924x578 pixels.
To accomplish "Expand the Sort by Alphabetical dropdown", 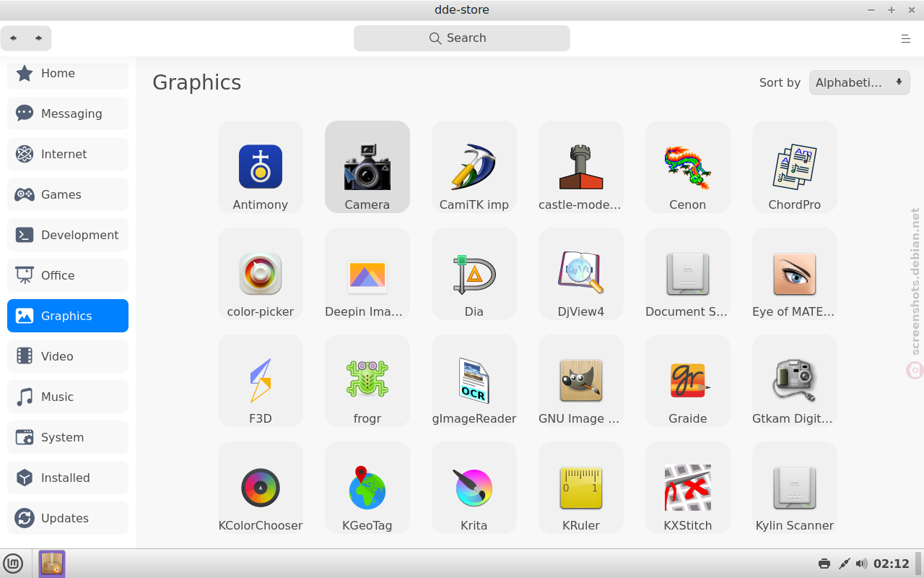I will [859, 82].
